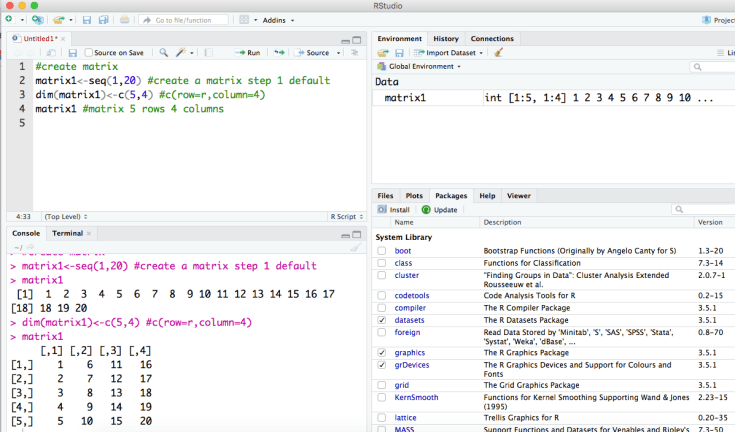Viewport: 735px width, 432px height.
Task: Open the Addins dropdown menu
Action: point(276,19)
